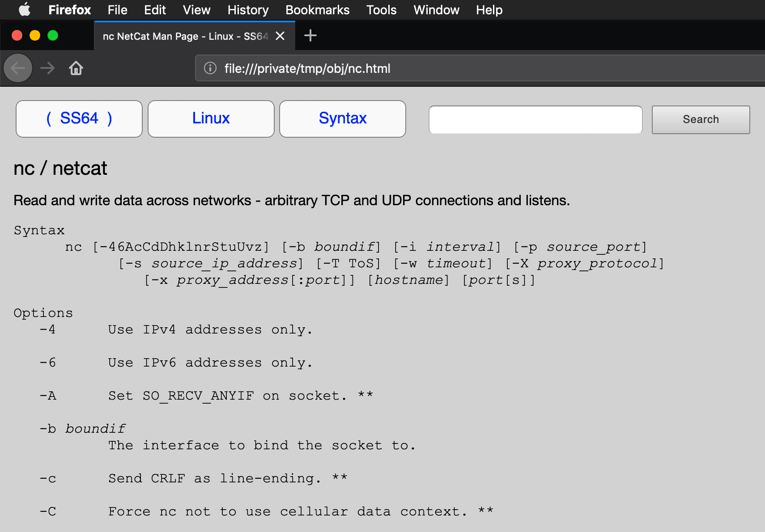Navigate to SS64 via the SS64 link

point(79,118)
